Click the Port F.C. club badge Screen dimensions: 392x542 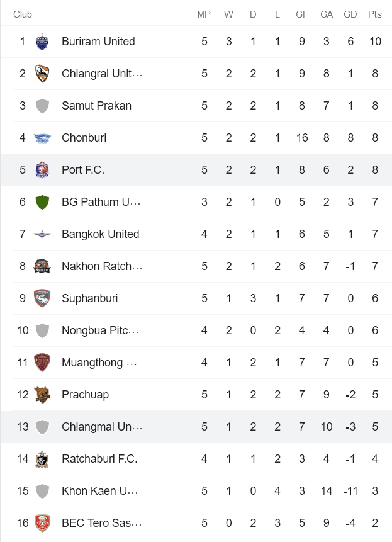point(42,170)
